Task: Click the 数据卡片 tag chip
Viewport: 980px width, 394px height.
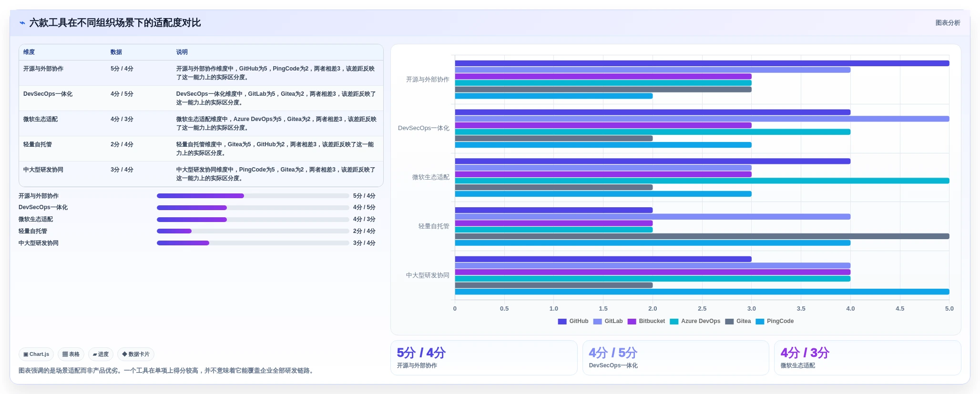Action: click(x=136, y=354)
